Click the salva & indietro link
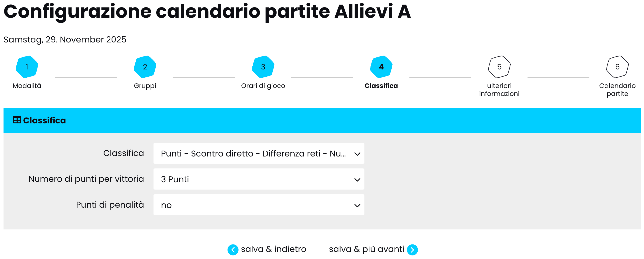 pyautogui.click(x=273, y=249)
